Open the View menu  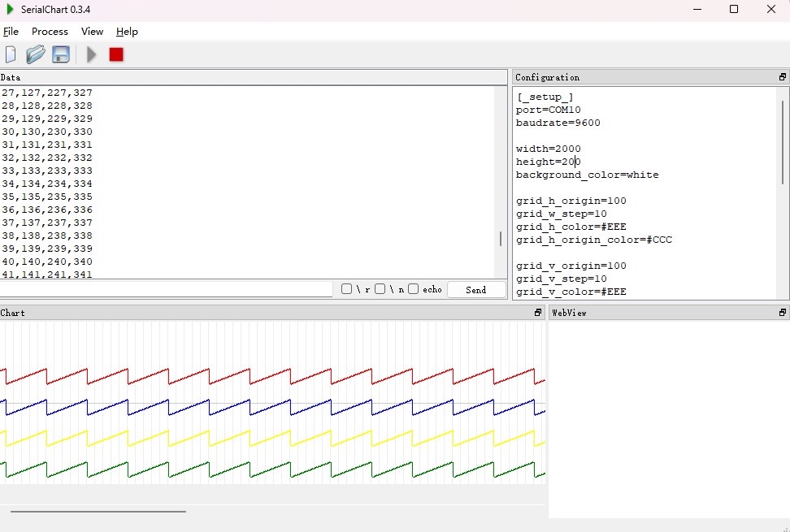point(92,31)
